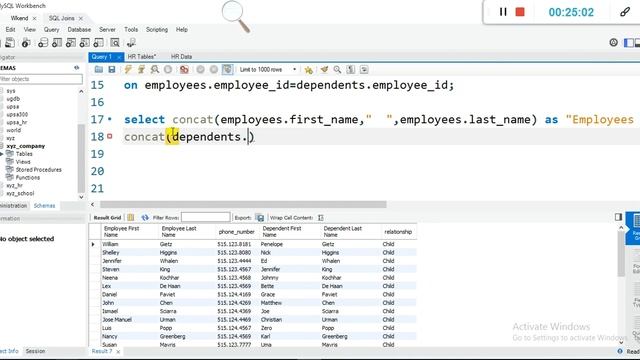Switch to the HR Data query tab
The height and width of the screenshot is (360, 640).
(181, 57)
